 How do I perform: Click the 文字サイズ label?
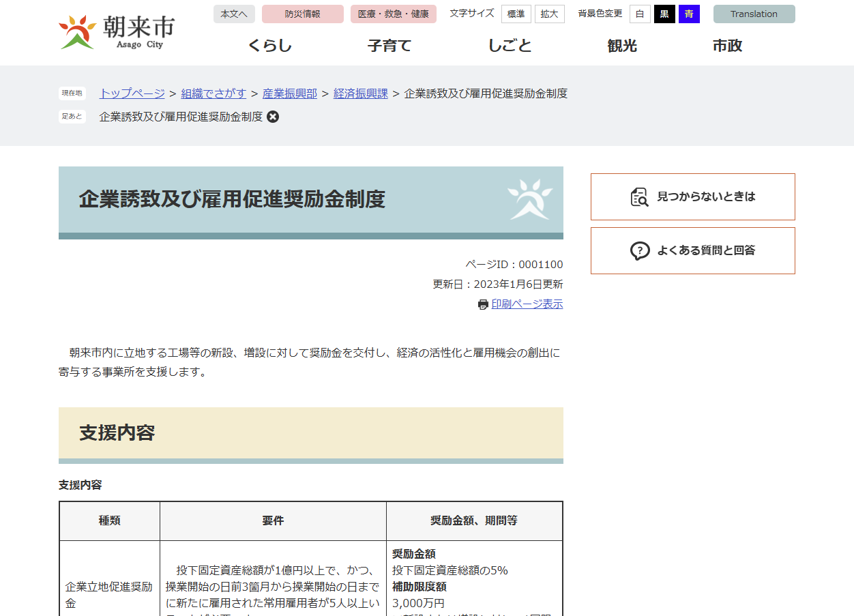472,14
